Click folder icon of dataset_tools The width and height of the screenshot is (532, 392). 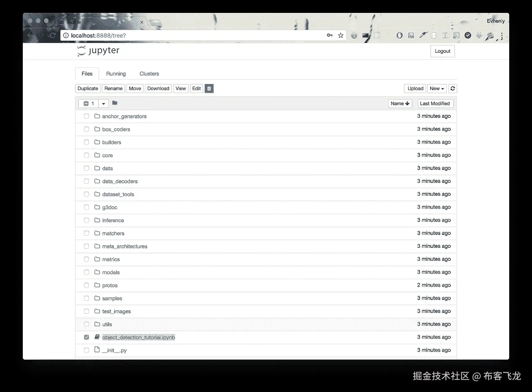(x=97, y=194)
